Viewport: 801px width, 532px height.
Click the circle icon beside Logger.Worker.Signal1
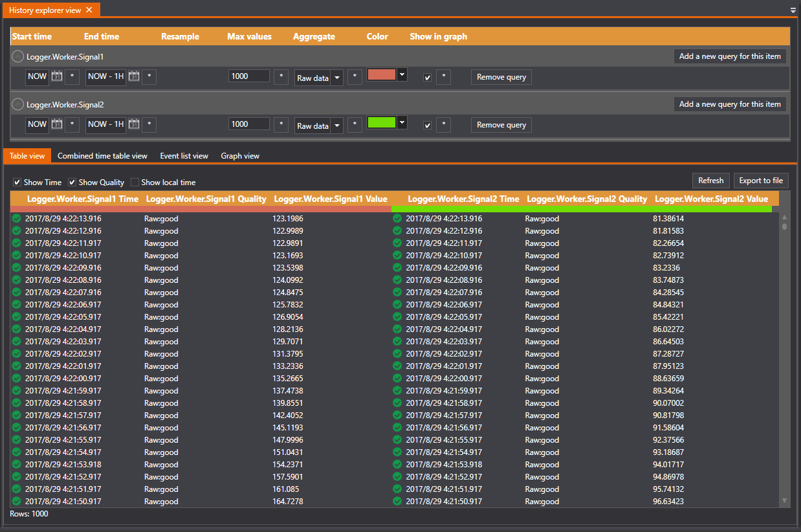click(x=18, y=56)
